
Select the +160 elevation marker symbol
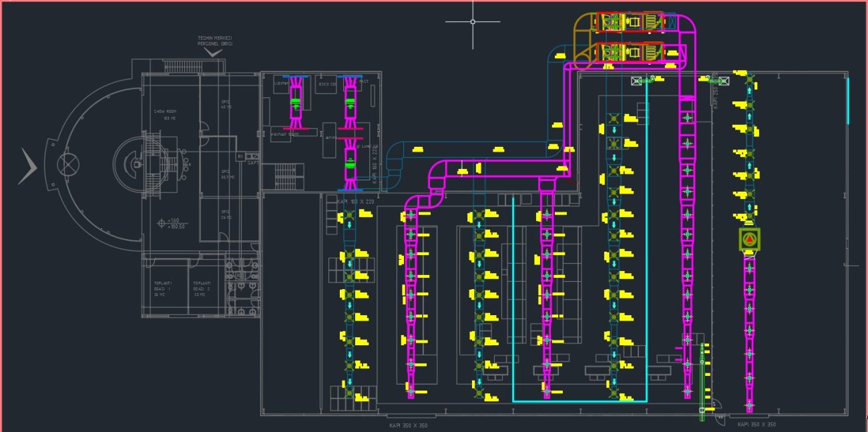point(161,222)
